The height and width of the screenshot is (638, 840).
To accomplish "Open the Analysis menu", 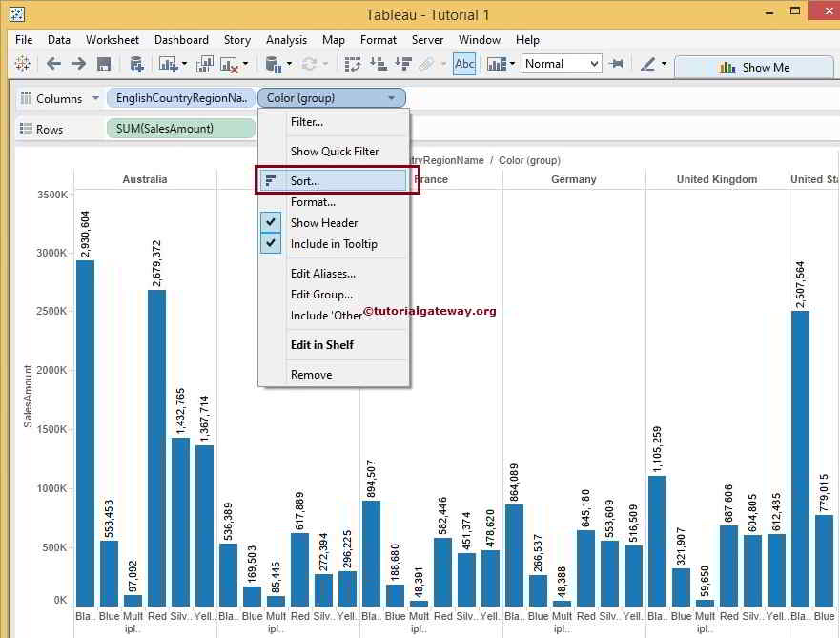I will click(286, 40).
